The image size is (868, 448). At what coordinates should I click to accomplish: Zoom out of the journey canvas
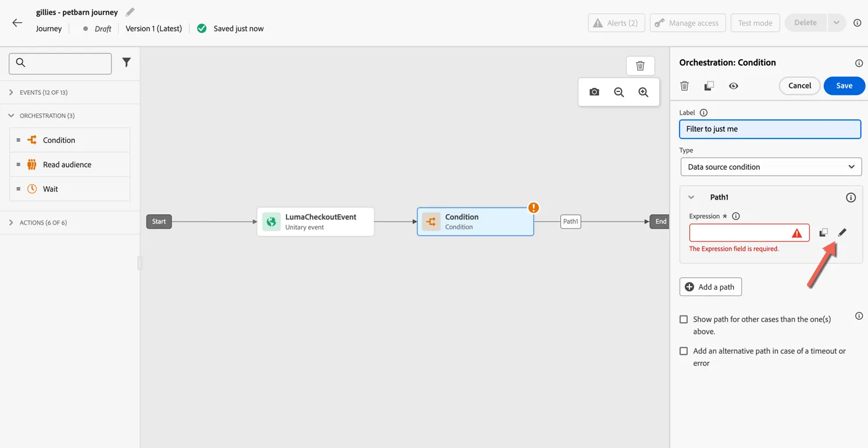pos(619,92)
